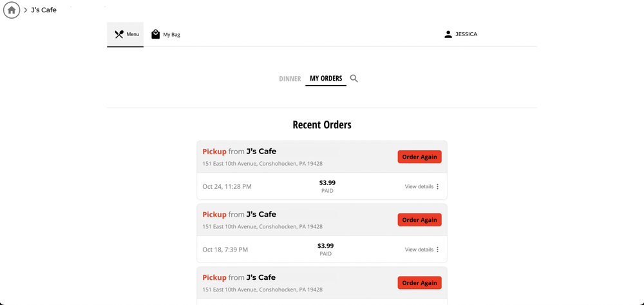Click the My Bag shopping bag icon
This screenshot has height=305, width=644.
[x=156, y=34]
